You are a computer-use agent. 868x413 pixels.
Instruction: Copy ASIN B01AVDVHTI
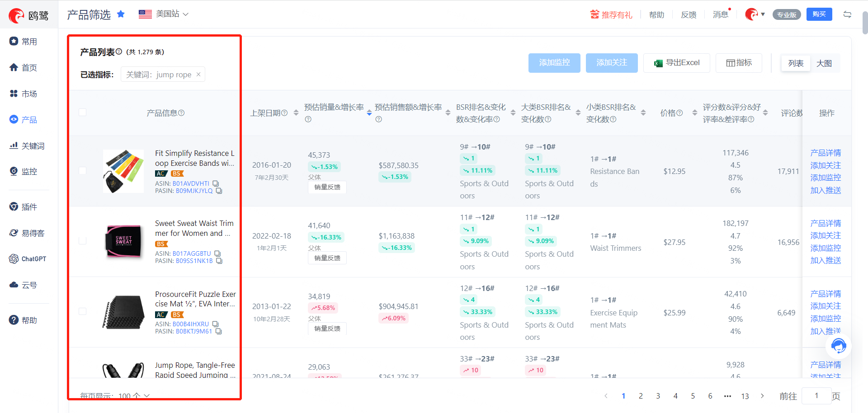(x=216, y=183)
